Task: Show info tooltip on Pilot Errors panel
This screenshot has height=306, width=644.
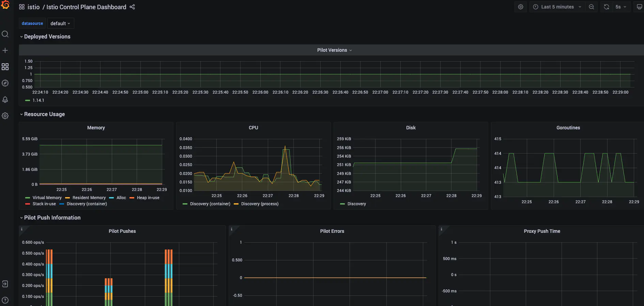Action: 232,229
